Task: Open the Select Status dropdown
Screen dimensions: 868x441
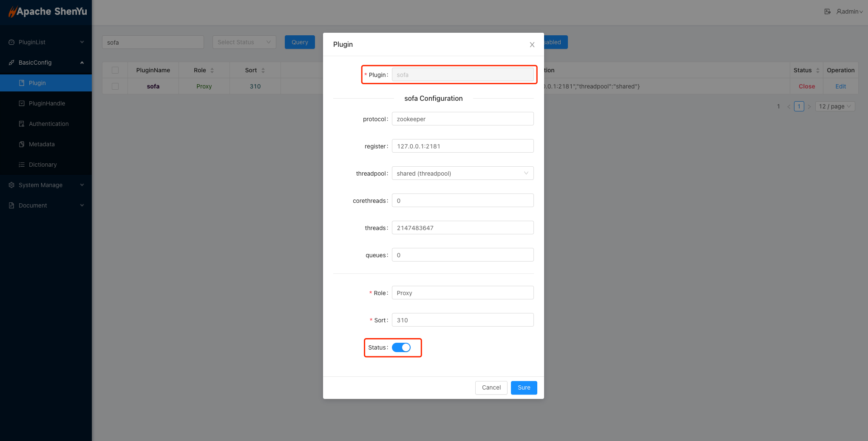Action: (x=244, y=42)
